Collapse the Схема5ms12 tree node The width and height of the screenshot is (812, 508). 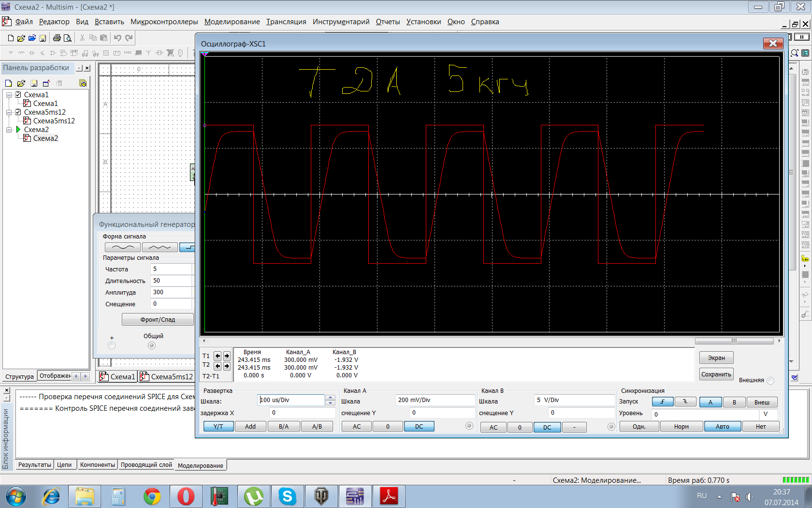(9, 112)
